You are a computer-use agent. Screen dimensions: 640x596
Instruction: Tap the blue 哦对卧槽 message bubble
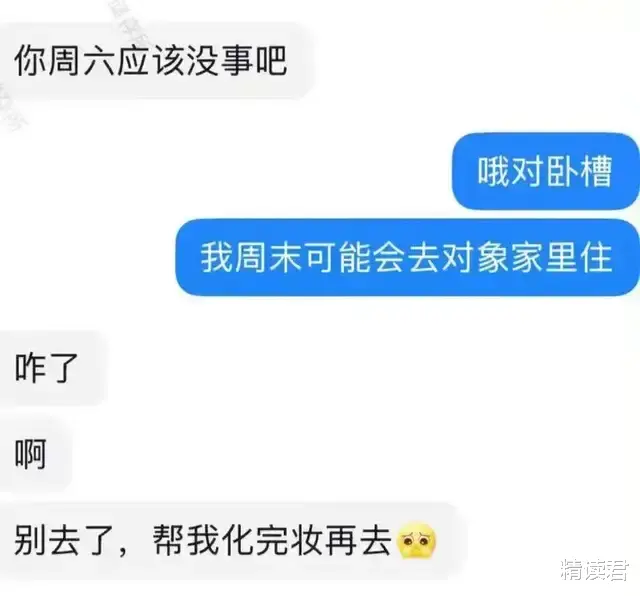pos(545,171)
